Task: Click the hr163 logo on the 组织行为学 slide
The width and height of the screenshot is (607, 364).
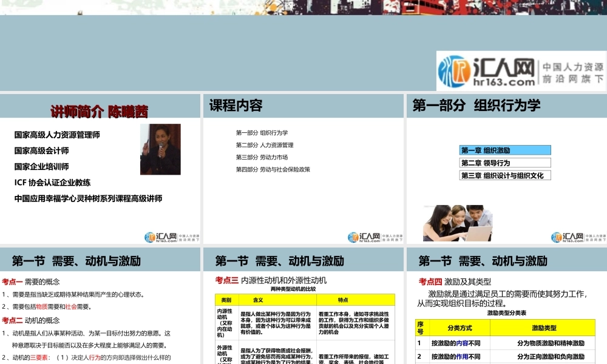Action: [578, 237]
